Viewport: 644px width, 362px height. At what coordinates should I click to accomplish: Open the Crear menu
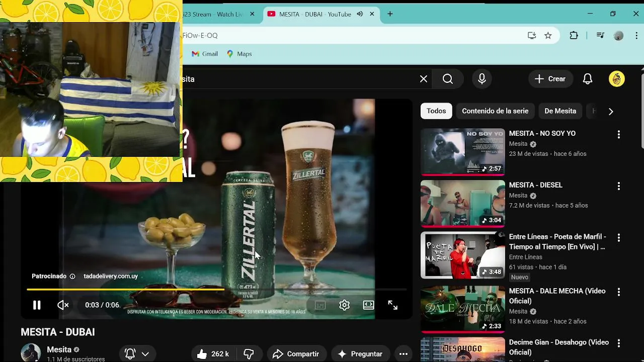(550, 79)
